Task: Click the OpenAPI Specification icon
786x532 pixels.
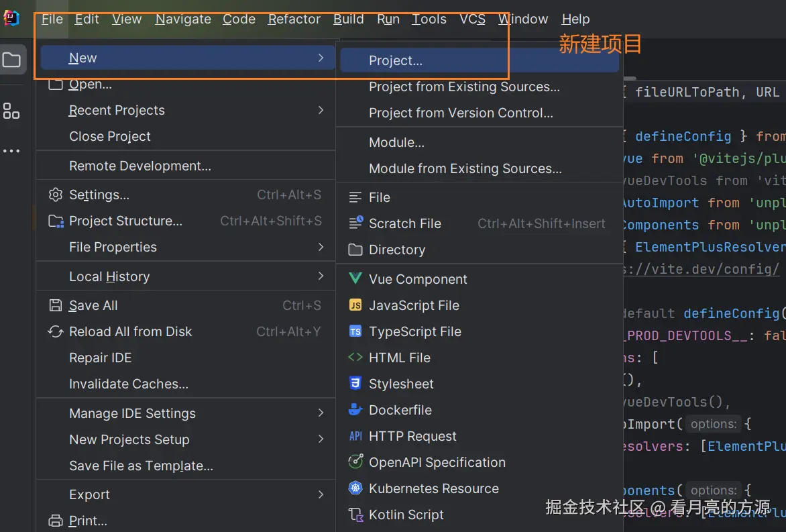Action: click(355, 462)
